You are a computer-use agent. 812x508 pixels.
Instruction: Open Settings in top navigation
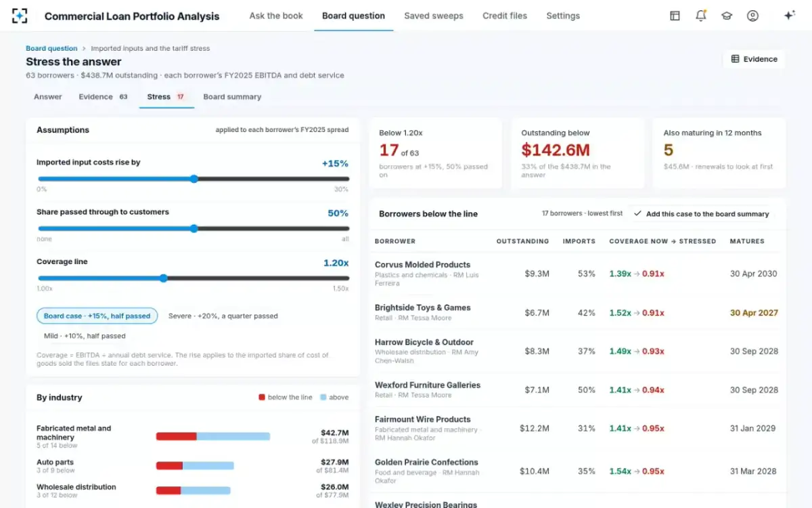563,16
